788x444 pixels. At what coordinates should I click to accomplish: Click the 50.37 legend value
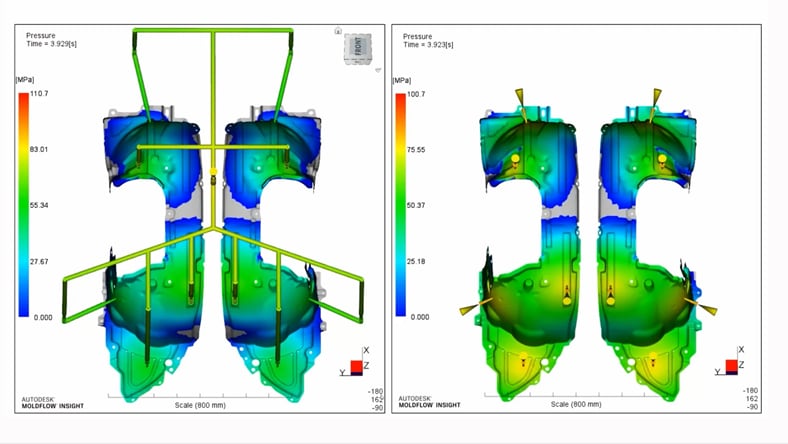tap(416, 205)
